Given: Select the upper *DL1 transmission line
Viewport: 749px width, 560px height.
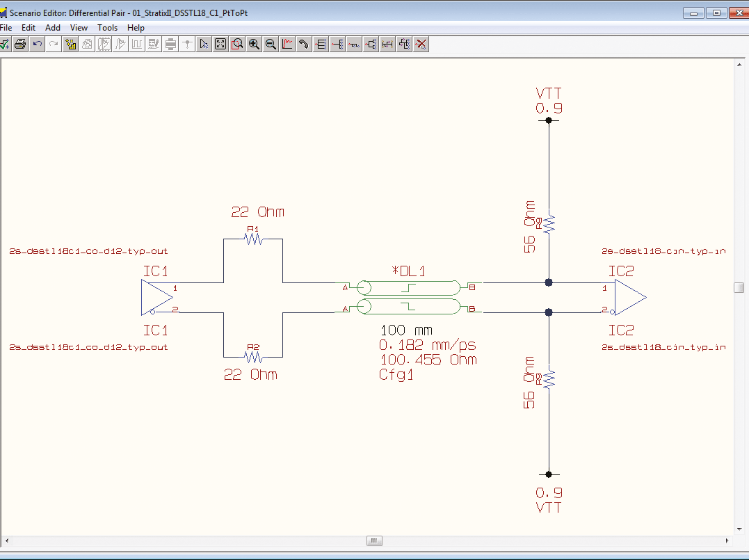Looking at the screenshot, I should point(408,287).
